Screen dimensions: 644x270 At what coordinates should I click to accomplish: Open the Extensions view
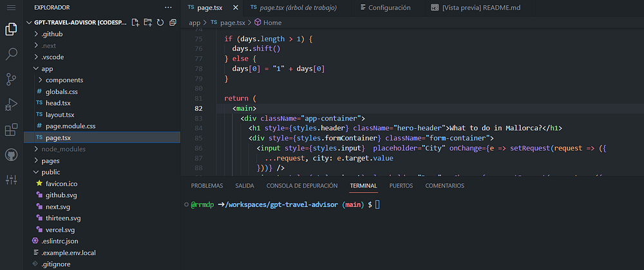click(11, 130)
